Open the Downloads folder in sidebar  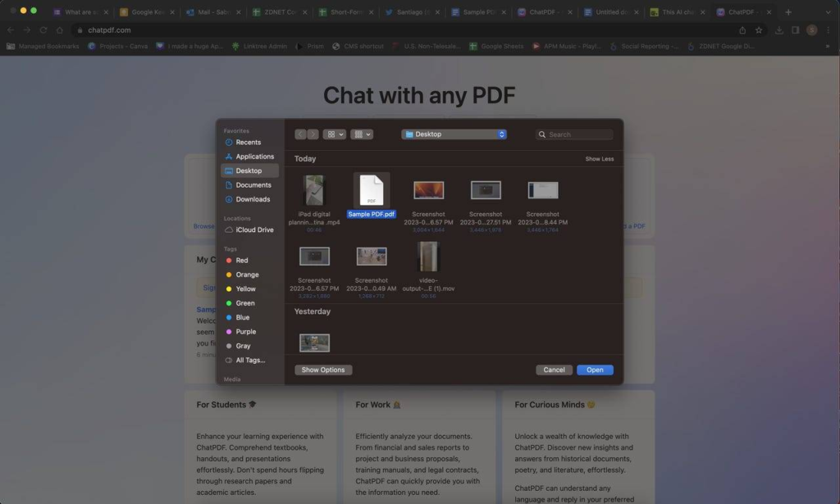(x=253, y=199)
